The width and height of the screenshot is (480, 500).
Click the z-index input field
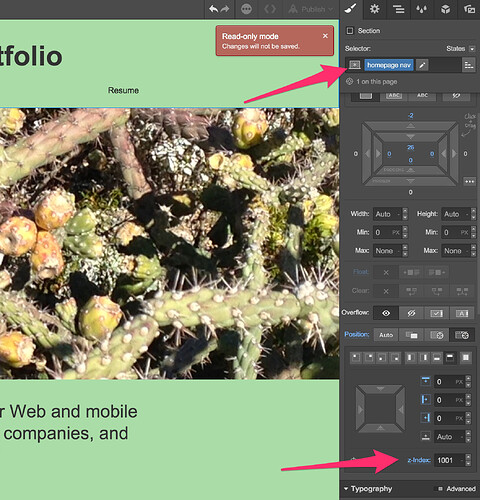click(449, 460)
